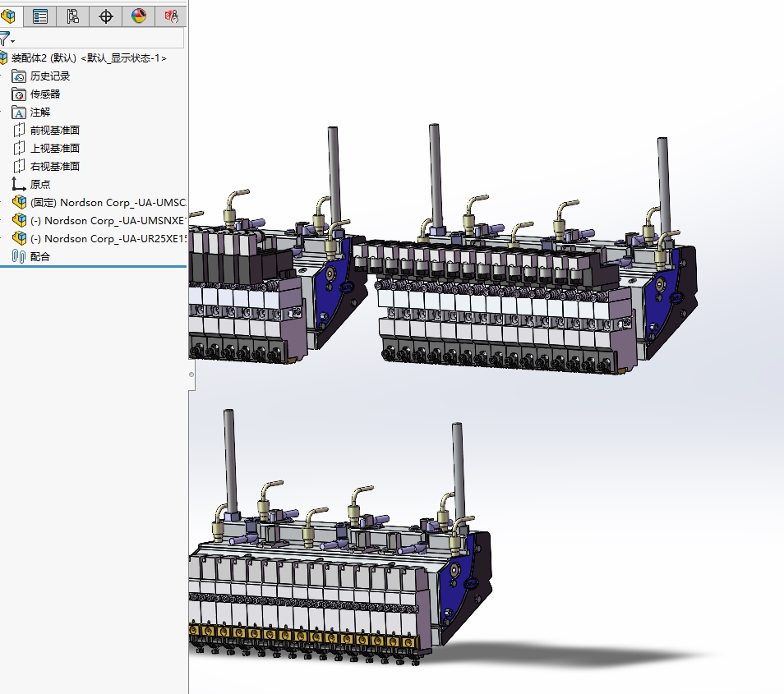Select the 前视基准面 front plane

[x=55, y=130]
